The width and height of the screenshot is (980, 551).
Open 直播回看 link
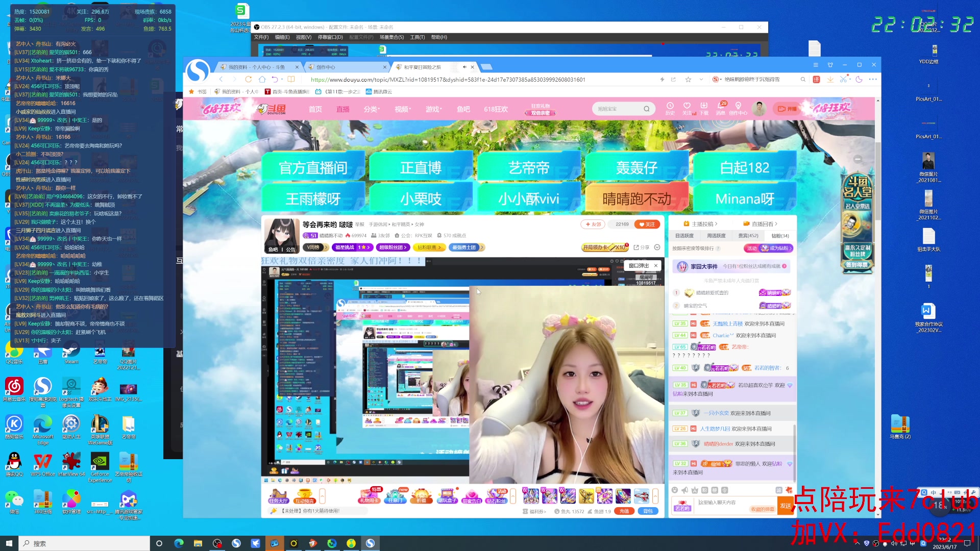coord(761,224)
